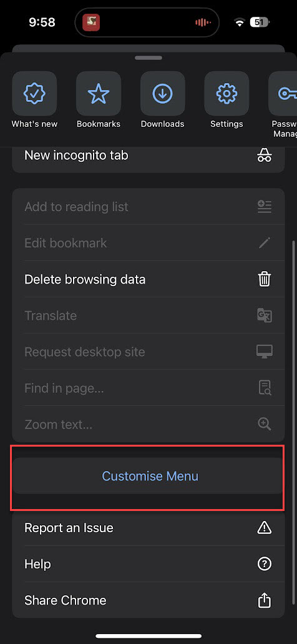Select Share Chrome menu entry

[x=148, y=600]
